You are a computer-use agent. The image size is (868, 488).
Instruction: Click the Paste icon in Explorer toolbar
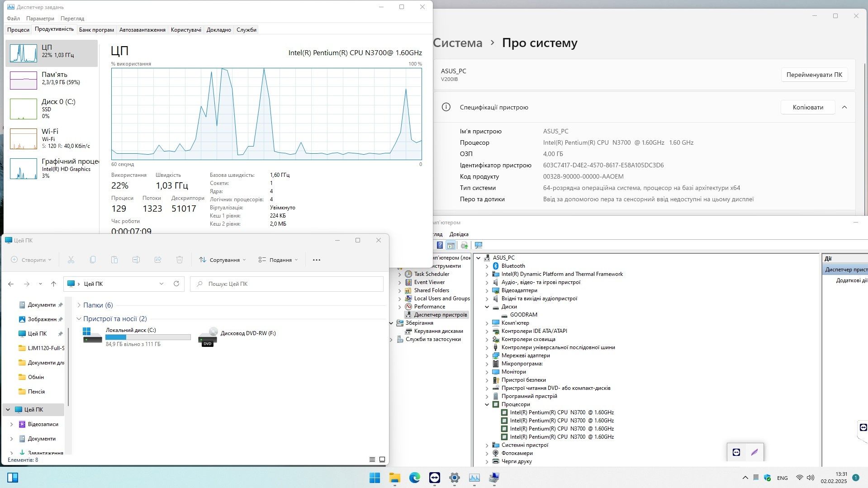point(114,260)
